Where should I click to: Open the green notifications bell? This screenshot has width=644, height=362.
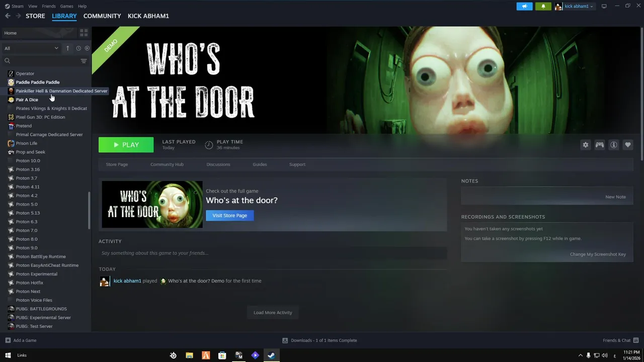(x=543, y=6)
